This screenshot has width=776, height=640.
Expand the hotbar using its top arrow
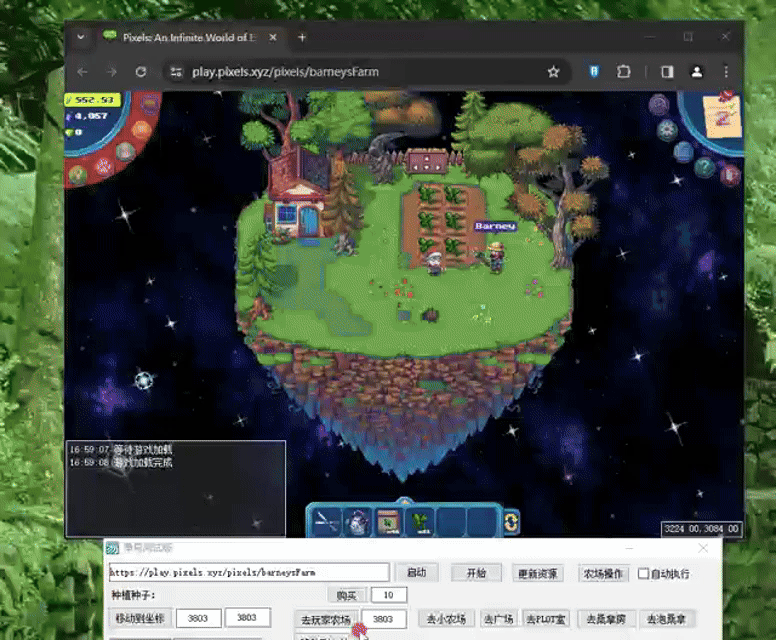pos(404,501)
